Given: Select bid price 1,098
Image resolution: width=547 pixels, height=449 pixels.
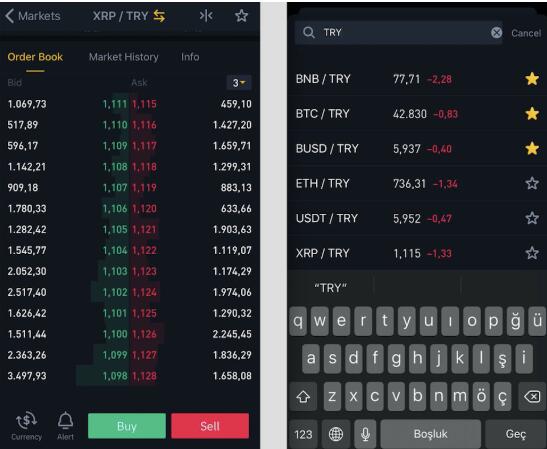Looking at the screenshot, I should 115,376.
